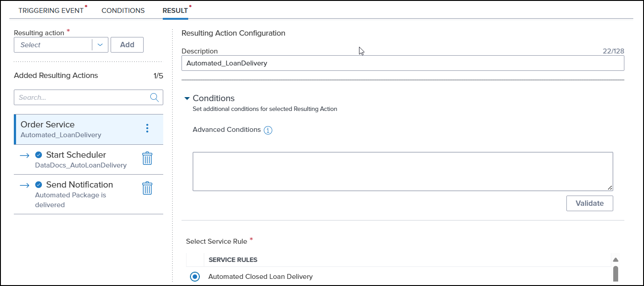The height and width of the screenshot is (286, 644).
Task: Click the Start Scheduler arrow icon
Action: click(25, 155)
